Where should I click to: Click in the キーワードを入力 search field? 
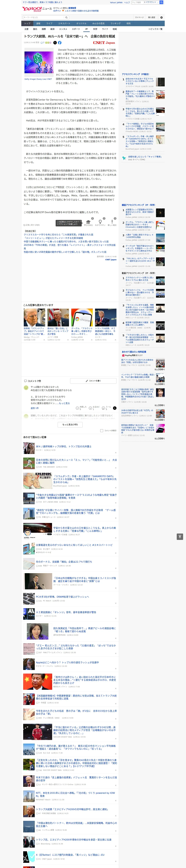[x=43, y=18]
